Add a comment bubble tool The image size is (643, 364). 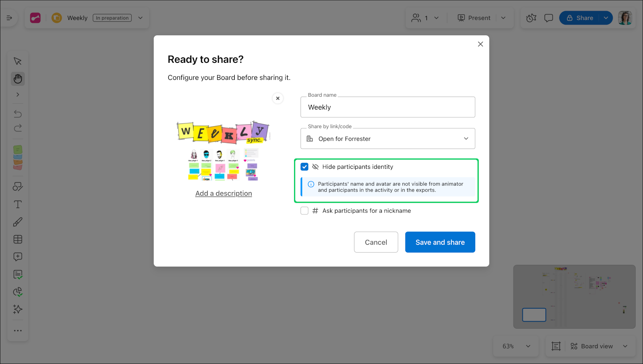pyautogui.click(x=18, y=257)
